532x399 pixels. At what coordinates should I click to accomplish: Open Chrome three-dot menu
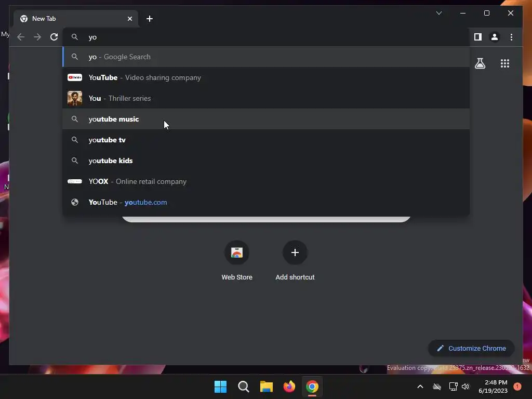511,37
